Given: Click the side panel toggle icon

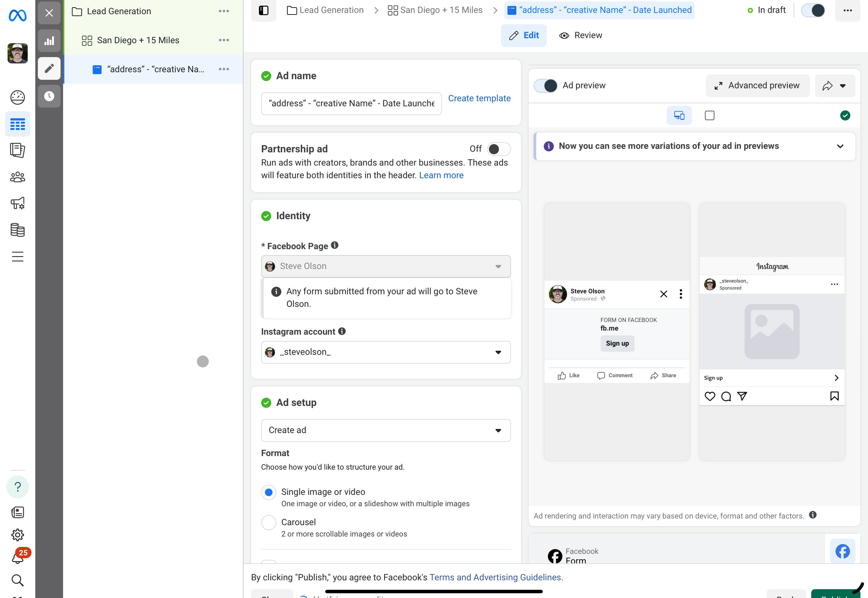Looking at the screenshot, I should tap(263, 10).
